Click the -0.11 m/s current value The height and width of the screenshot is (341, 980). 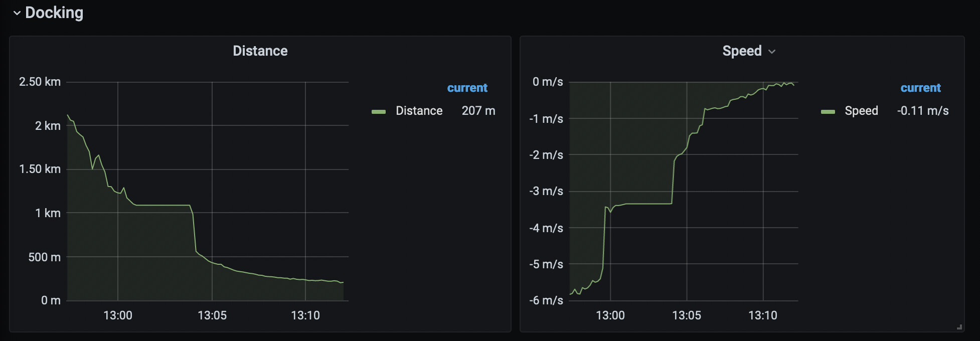coord(922,111)
